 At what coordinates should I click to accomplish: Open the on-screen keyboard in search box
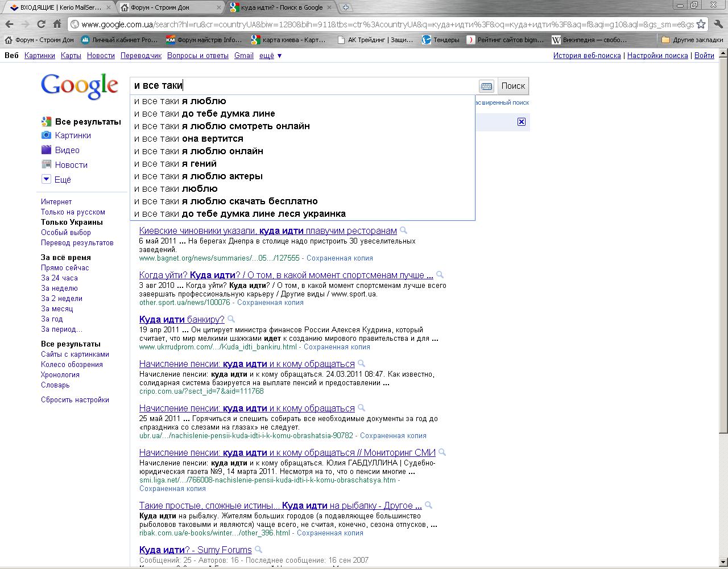coord(486,86)
